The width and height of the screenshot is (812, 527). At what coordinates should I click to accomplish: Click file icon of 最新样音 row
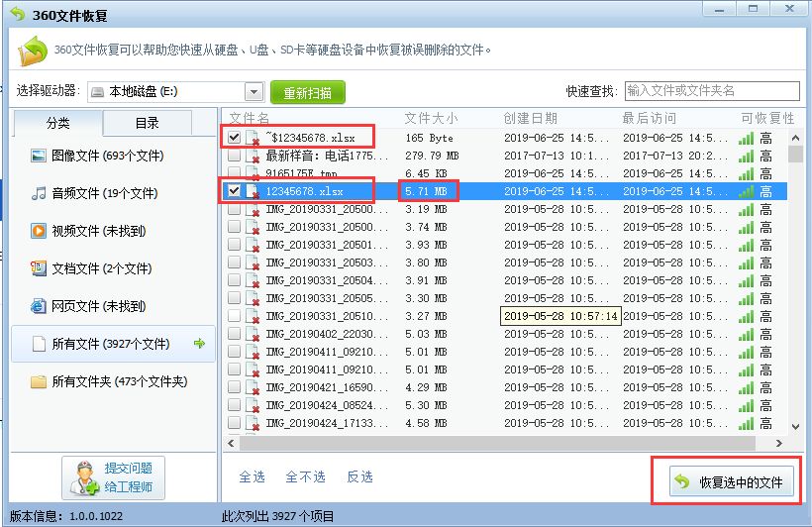point(253,156)
